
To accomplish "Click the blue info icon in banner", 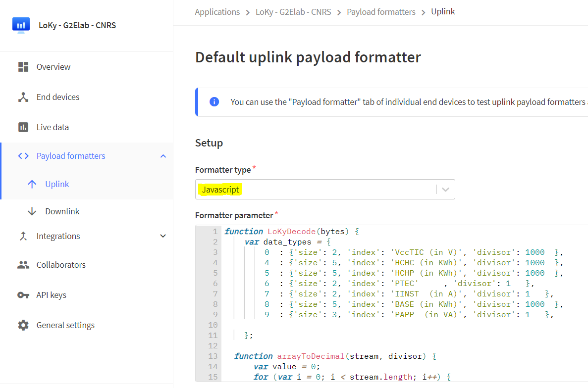I will (214, 102).
